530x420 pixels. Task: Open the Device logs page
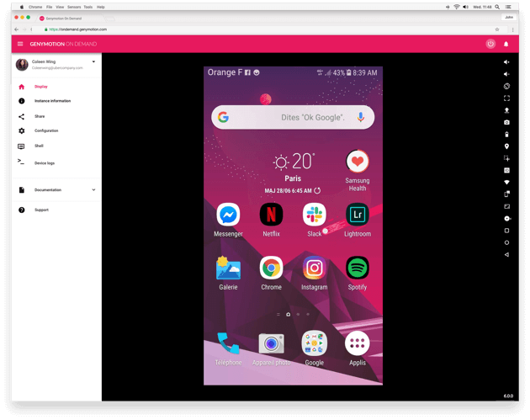pyautogui.click(x=45, y=162)
